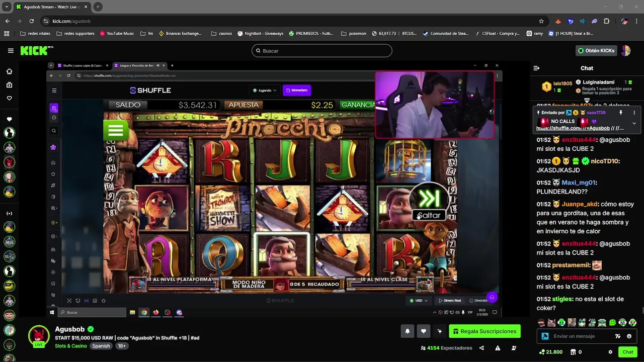The width and height of the screenshot is (644, 362).
Task: Open channel points 21.800 balance
Action: [x=550, y=352]
